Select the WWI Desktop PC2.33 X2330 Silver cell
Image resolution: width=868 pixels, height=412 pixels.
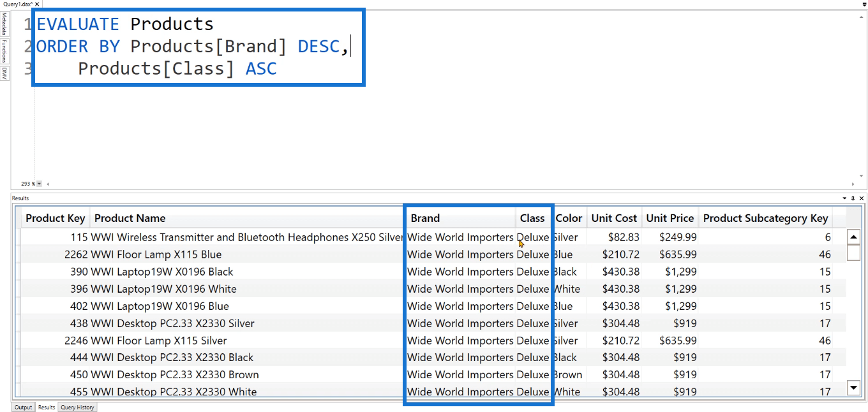pyautogui.click(x=247, y=323)
